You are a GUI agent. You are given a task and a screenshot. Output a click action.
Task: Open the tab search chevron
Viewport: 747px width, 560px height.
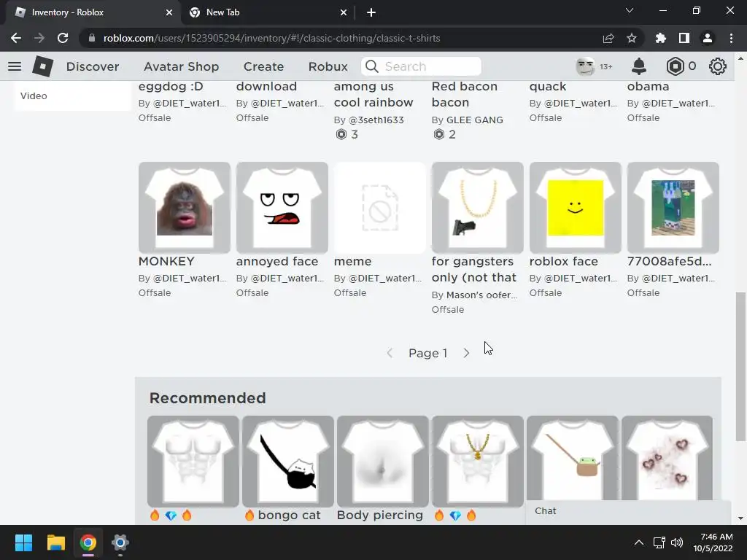point(630,10)
